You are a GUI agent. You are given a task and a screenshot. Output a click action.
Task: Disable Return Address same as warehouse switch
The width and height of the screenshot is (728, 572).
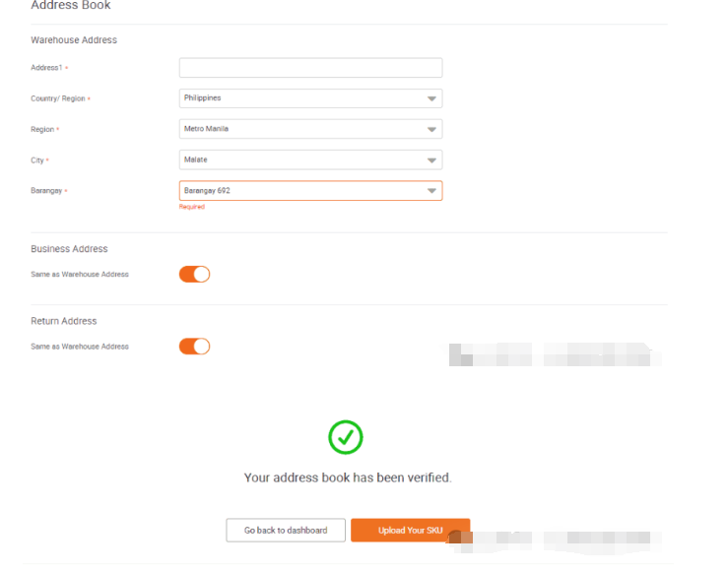pos(194,347)
